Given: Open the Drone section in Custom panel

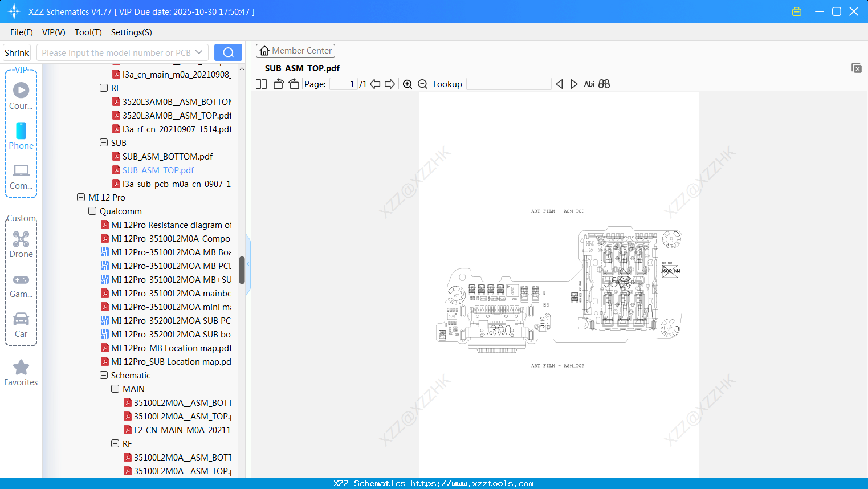Looking at the screenshot, I should point(21,244).
